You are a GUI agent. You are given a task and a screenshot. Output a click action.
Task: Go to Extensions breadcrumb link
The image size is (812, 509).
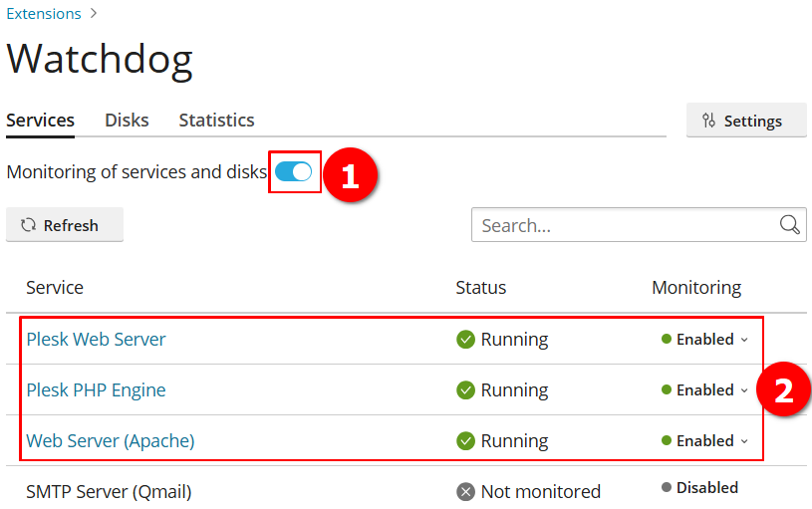(44, 14)
